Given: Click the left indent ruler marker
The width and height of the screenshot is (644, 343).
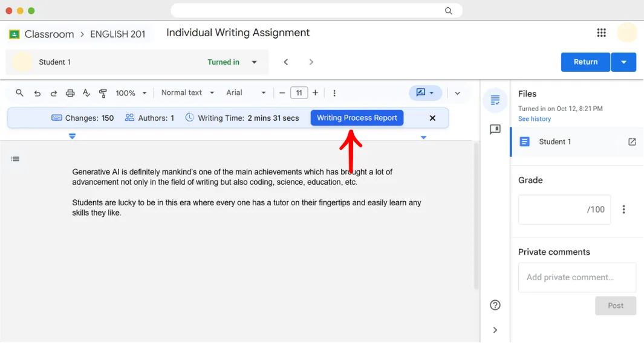Looking at the screenshot, I should coord(73,136).
